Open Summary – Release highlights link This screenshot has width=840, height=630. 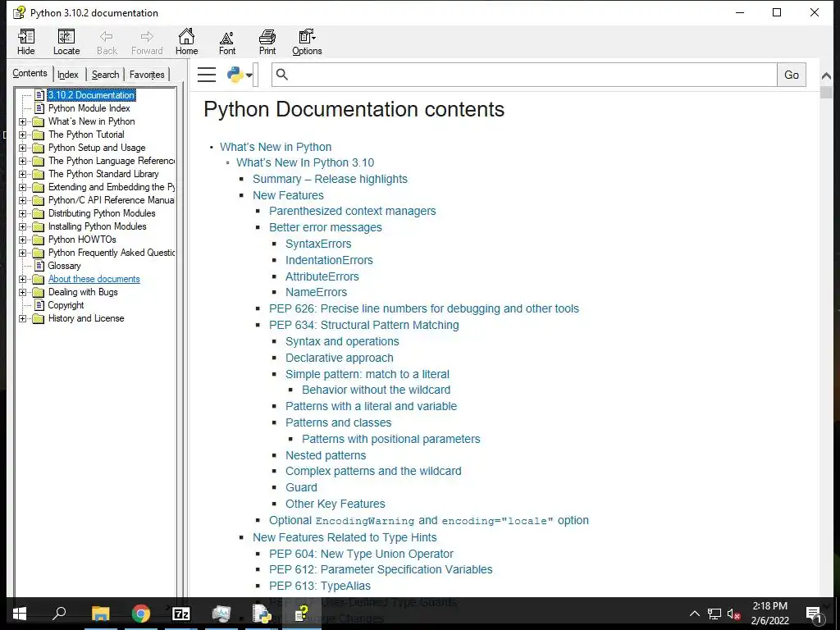point(330,179)
